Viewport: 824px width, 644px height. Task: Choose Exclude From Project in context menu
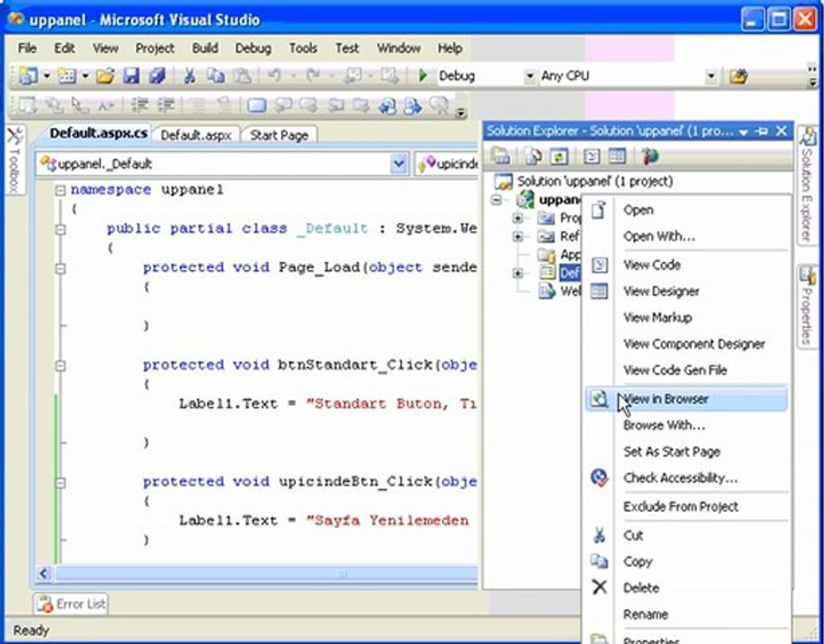[686, 506]
